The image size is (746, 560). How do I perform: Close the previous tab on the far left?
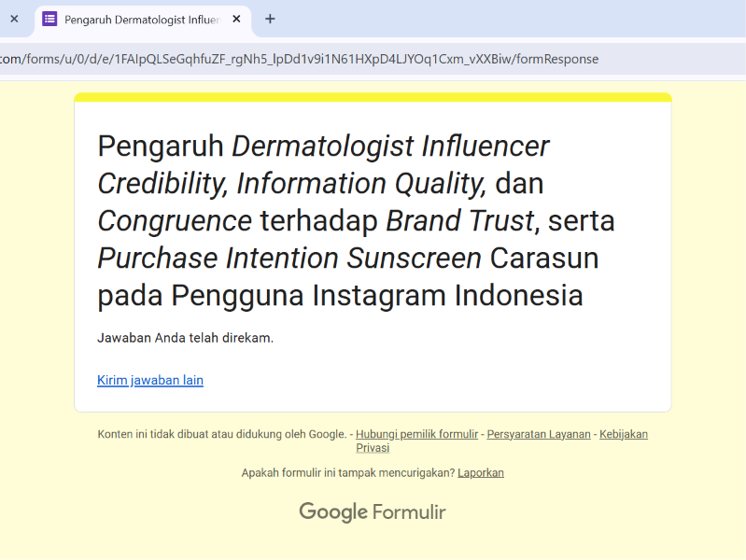[14, 19]
